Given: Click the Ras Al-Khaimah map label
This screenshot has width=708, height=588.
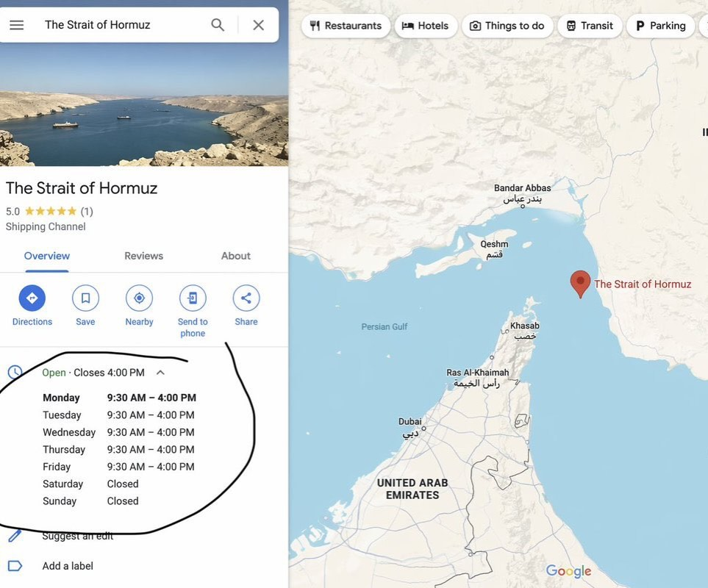Looking at the screenshot, I should pyautogui.click(x=477, y=378).
